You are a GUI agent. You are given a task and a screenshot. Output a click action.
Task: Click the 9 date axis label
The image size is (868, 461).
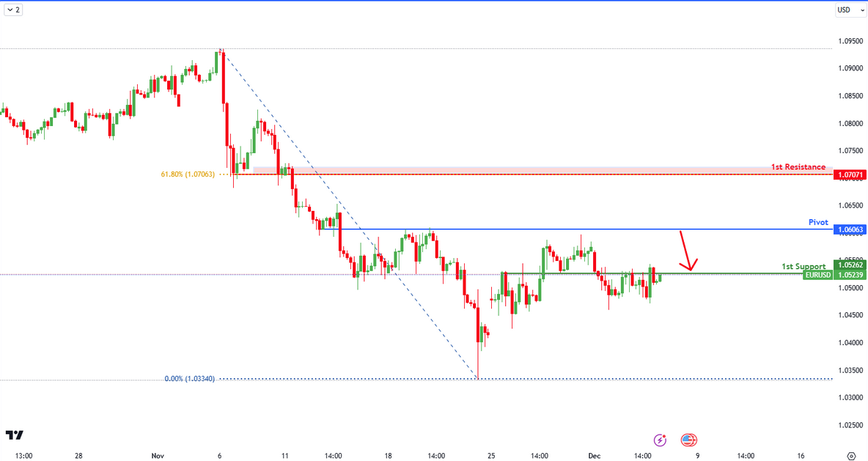click(697, 456)
